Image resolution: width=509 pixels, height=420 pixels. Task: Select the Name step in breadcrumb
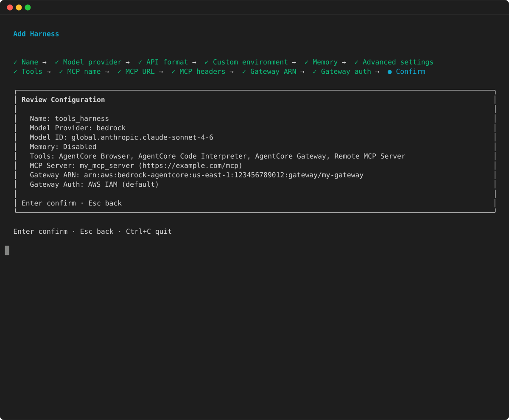tap(26, 62)
